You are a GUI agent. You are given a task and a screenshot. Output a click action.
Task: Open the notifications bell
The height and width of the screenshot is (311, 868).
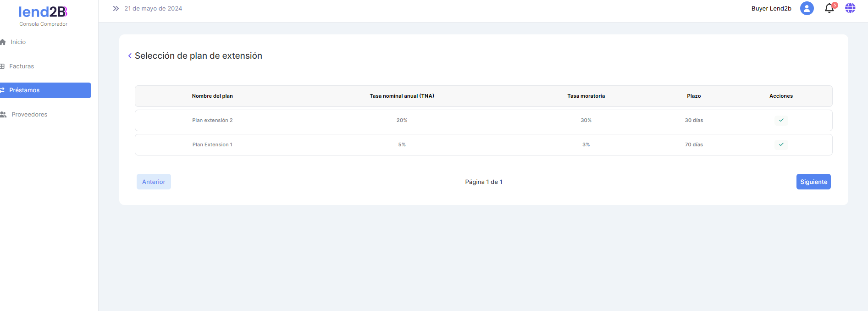[x=829, y=8]
